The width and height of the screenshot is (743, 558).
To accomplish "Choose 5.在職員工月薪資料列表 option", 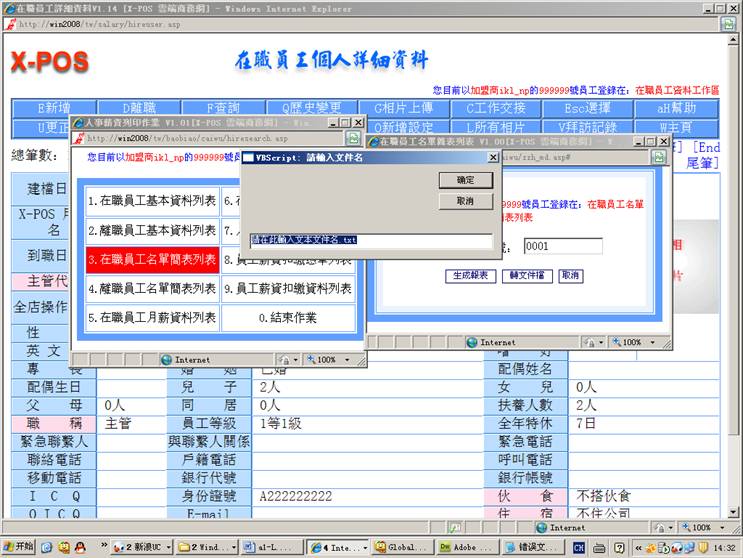I will pyautogui.click(x=152, y=318).
